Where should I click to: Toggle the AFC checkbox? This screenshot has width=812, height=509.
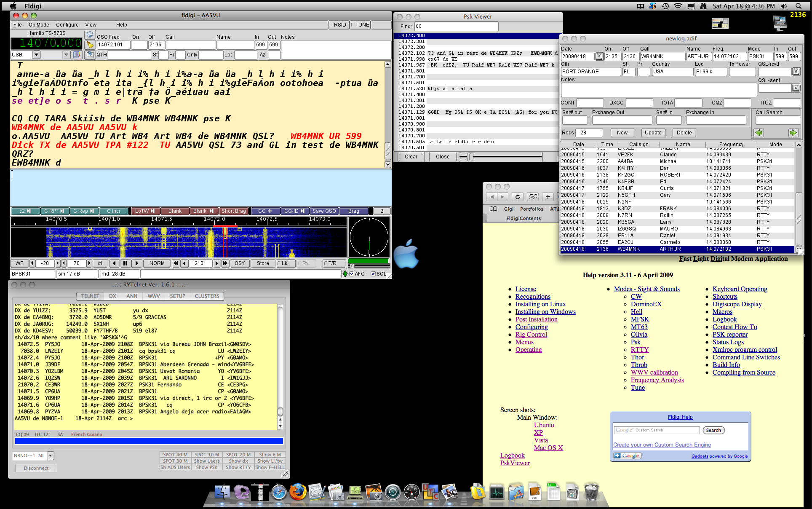(x=357, y=274)
